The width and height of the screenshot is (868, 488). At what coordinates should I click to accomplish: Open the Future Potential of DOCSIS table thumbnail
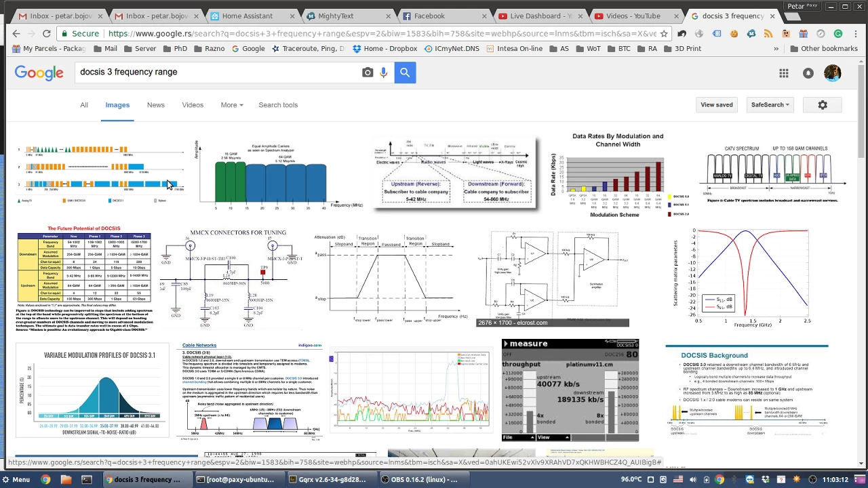85,279
